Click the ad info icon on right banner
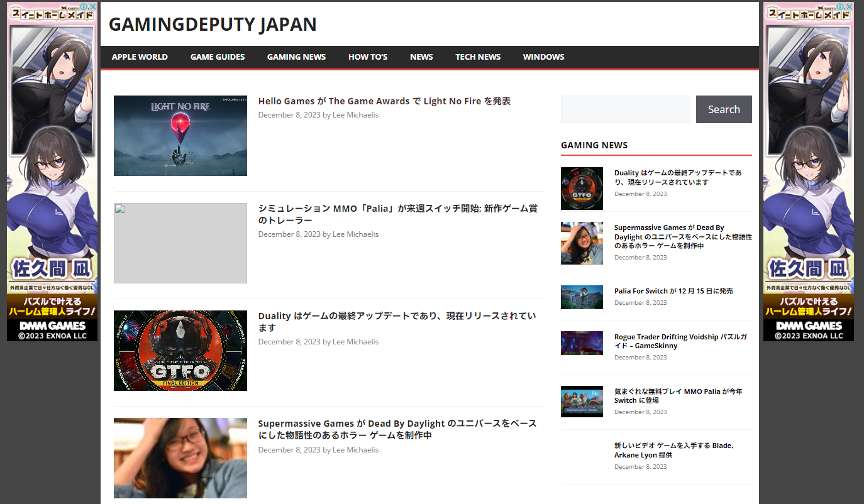The image size is (864, 504). 841,7
